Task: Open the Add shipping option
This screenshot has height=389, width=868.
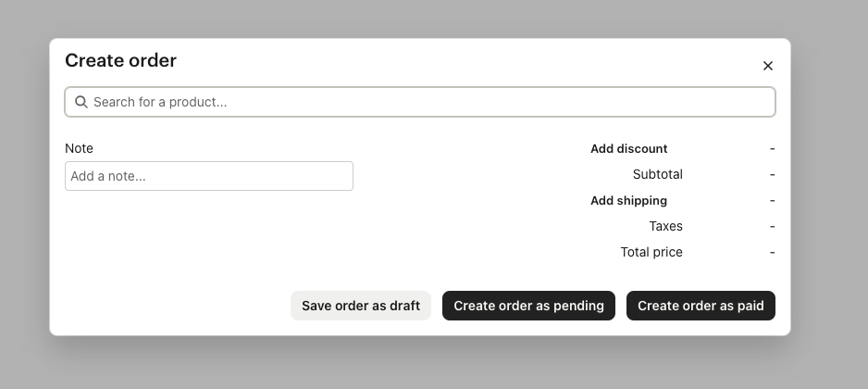Action: 629,201
